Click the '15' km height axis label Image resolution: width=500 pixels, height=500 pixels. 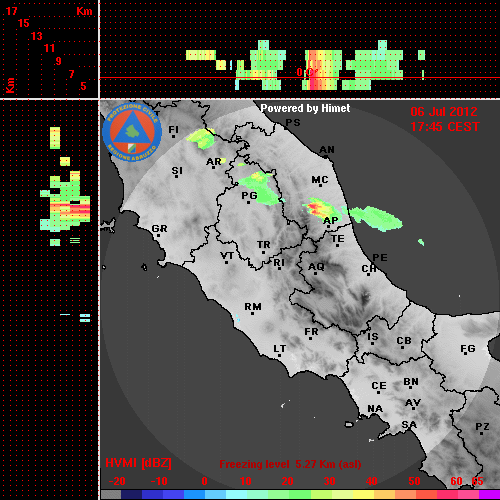[24, 23]
